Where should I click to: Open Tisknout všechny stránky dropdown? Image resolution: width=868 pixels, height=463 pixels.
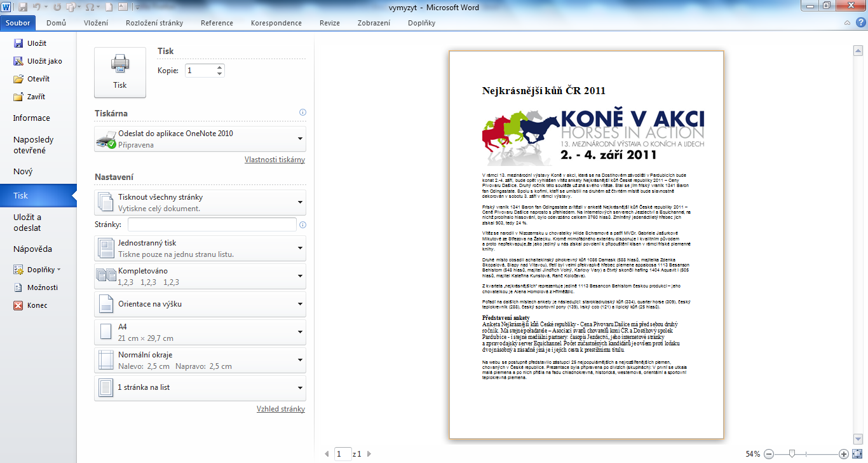tap(200, 203)
